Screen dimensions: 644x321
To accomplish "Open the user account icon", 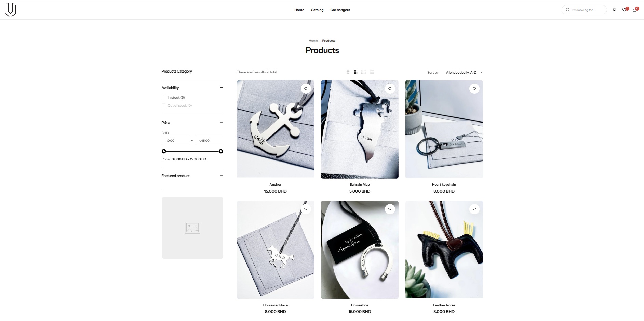I will pos(614,10).
